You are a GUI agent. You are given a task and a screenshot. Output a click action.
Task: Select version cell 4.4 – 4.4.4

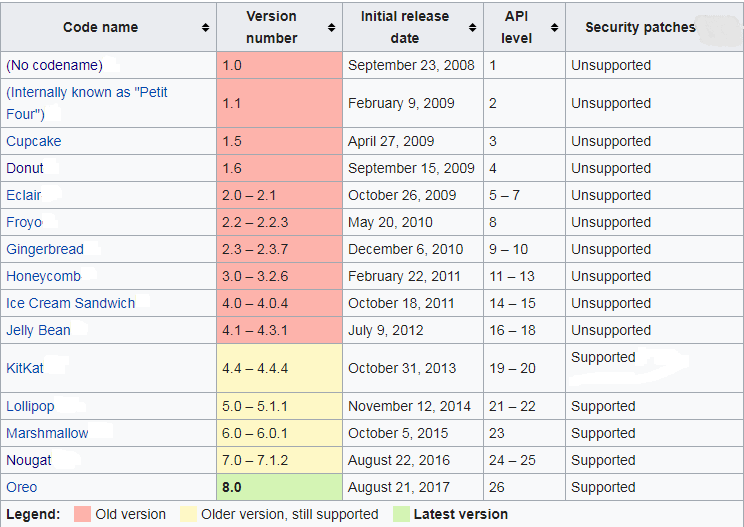click(279, 368)
